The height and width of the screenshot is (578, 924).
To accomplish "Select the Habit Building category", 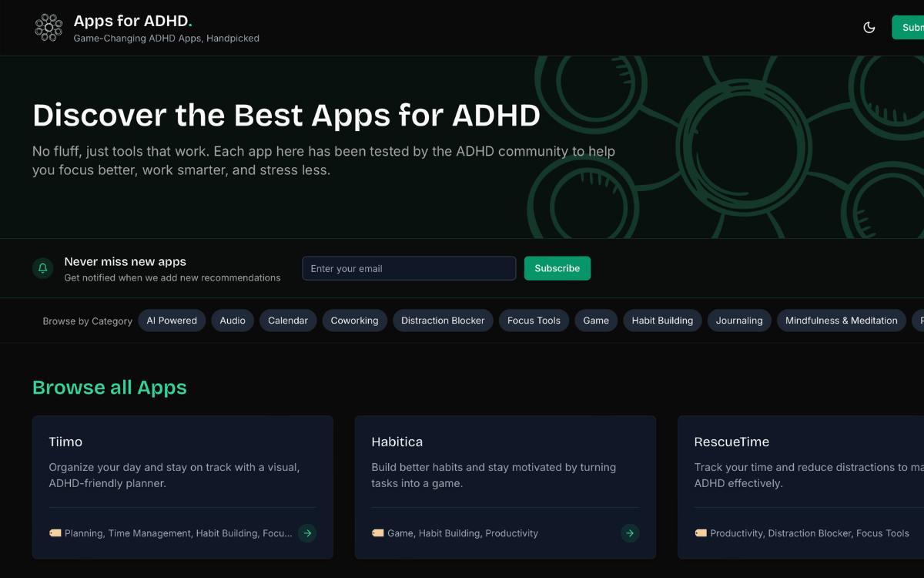I will tap(662, 321).
